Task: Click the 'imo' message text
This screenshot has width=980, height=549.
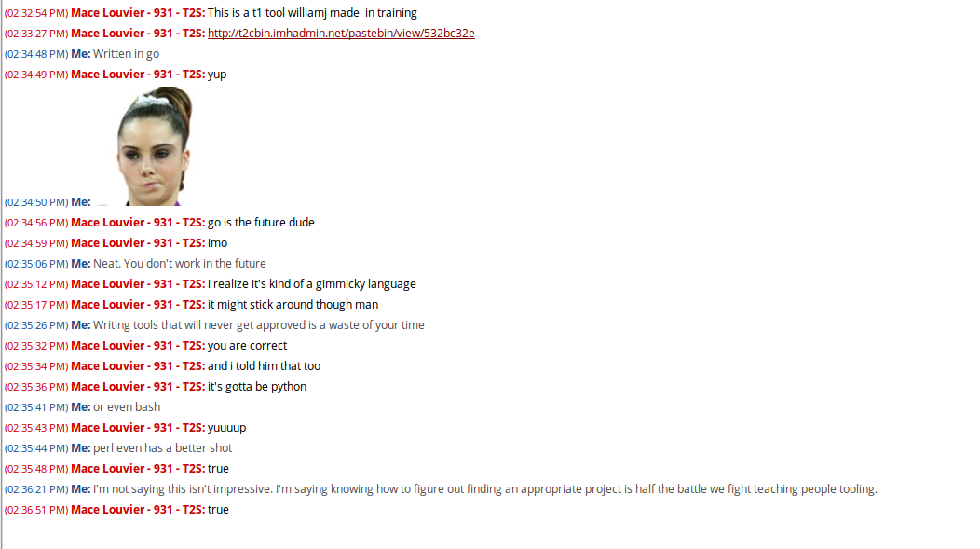Action: (x=217, y=243)
